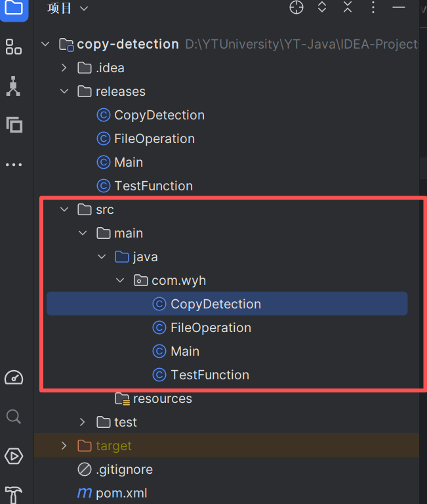Open the Build hammer icon in sidebar

[14, 493]
